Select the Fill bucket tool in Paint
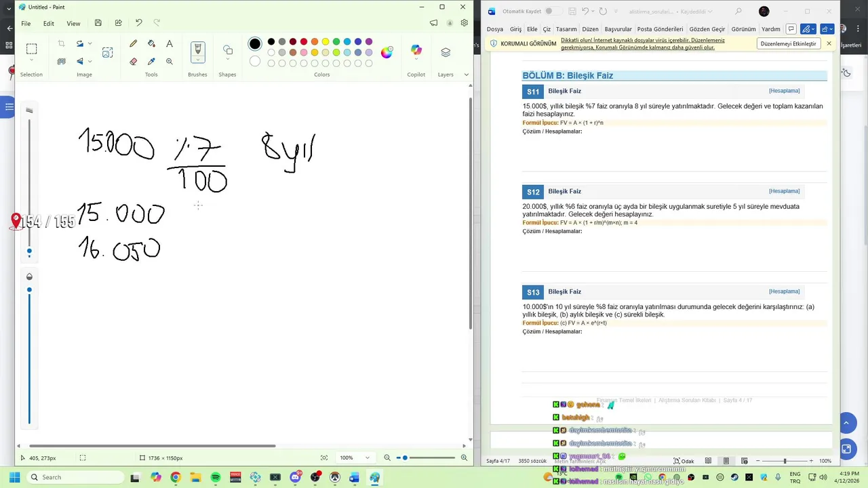This screenshot has height=488, width=868. click(x=151, y=43)
